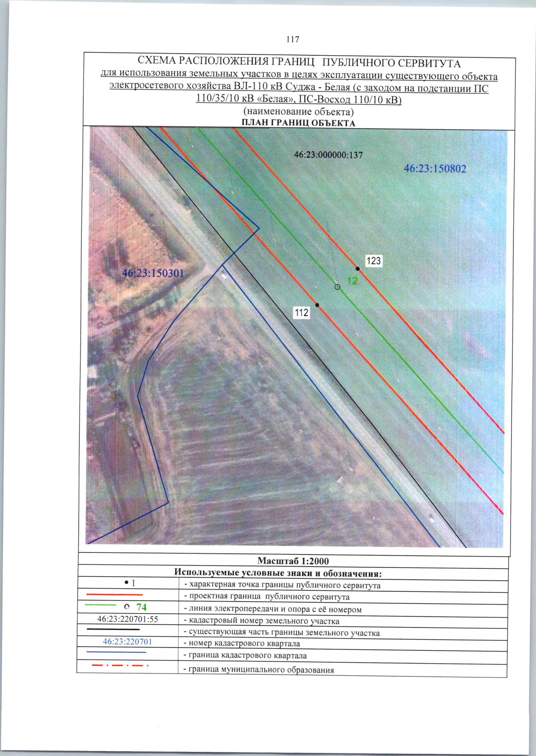Screen dimensions: 536x756
Task: Click the solid red servitude line sample
Action: (114, 594)
